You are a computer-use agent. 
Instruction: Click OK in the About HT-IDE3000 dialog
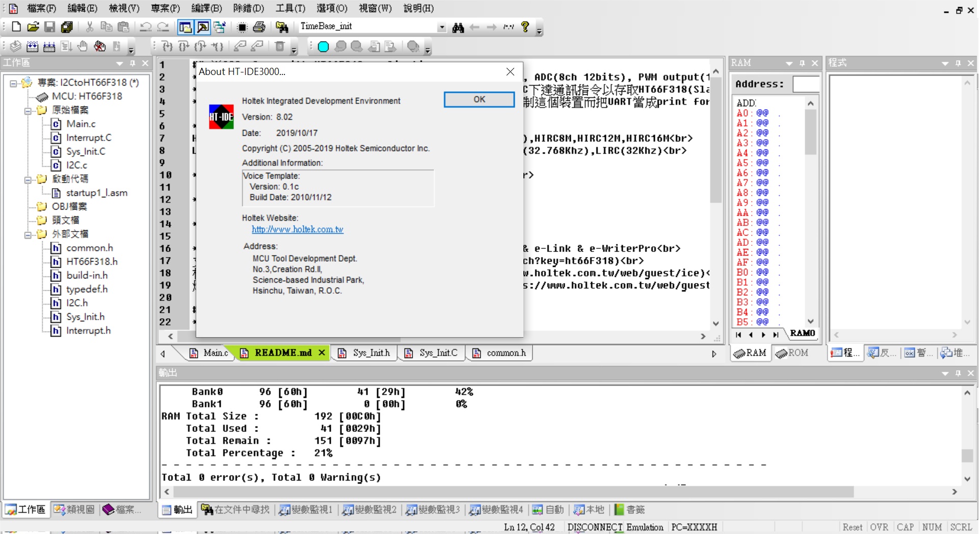pyautogui.click(x=479, y=99)
